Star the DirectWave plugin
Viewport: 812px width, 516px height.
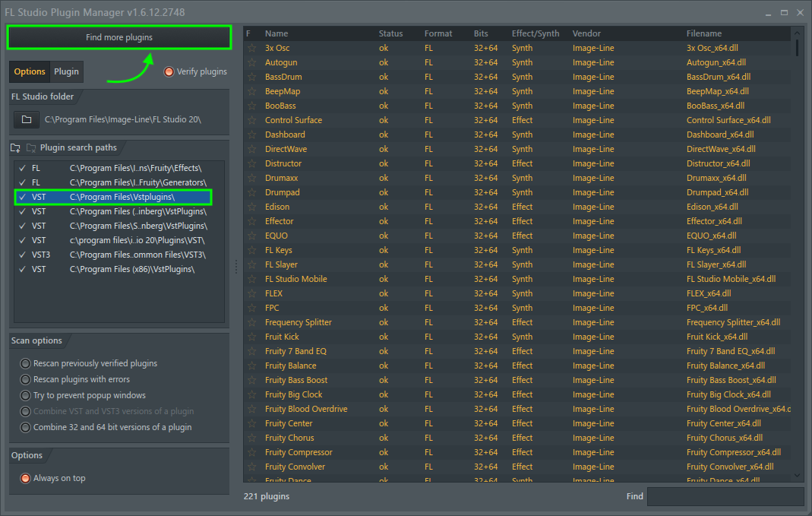point(251,149)
